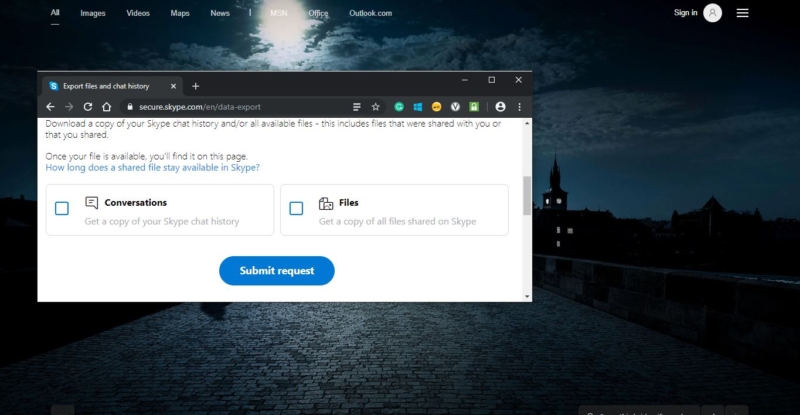Close the Export files and chat history tab
This screenshot has width=800, height=415.
click(x=173, y=86)
